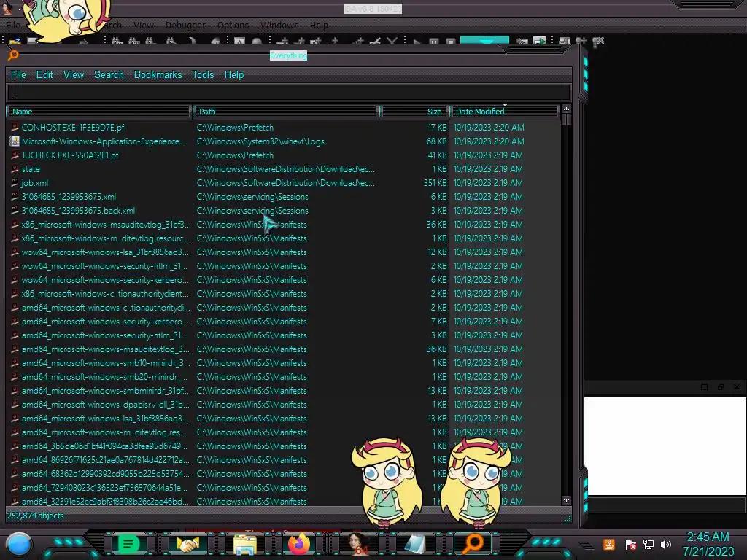Select the wow64_microsoft-windows-security-kerbero row
Image resolution: width=747 pixels, height=560 pixels.
click(x=284, y=279)
